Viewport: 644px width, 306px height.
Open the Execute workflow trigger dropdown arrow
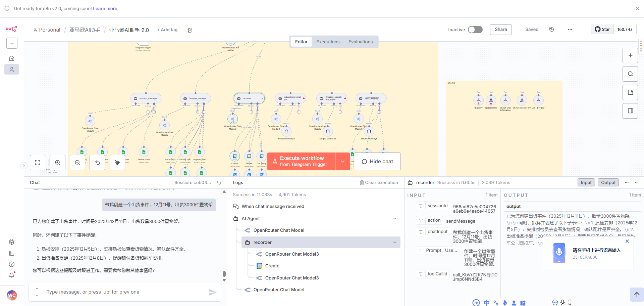[x=342, y=162]
